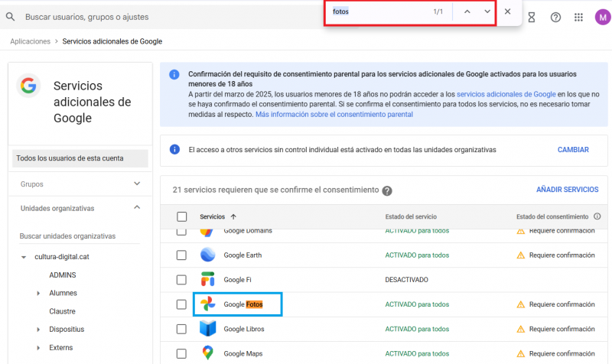The height and width of the screenshot is (364, 612).
Task: Click AÑADIR SERVICIOS
Action: [x=567, y=190]
